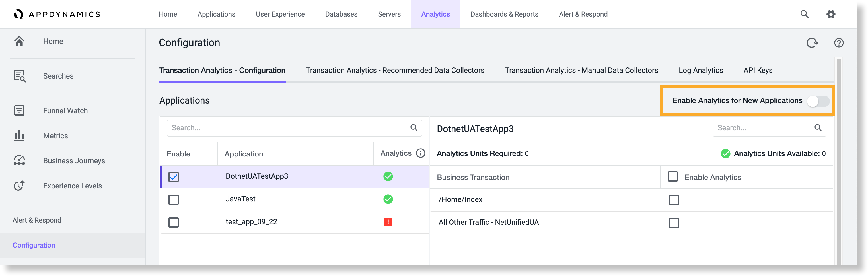Viewport: 868px width, 276px height.
Task: Click the Business Journeys icon
Action: pos(19,160)
